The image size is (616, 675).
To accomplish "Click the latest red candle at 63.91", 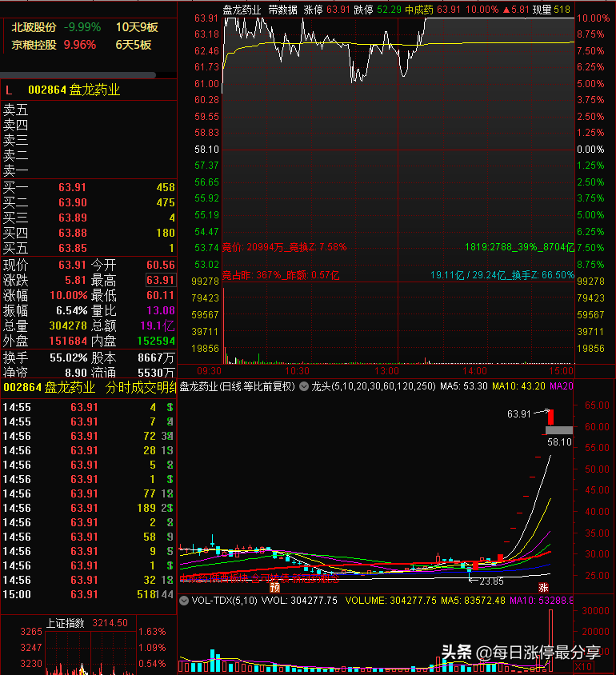I will click(x=550, y=417).
